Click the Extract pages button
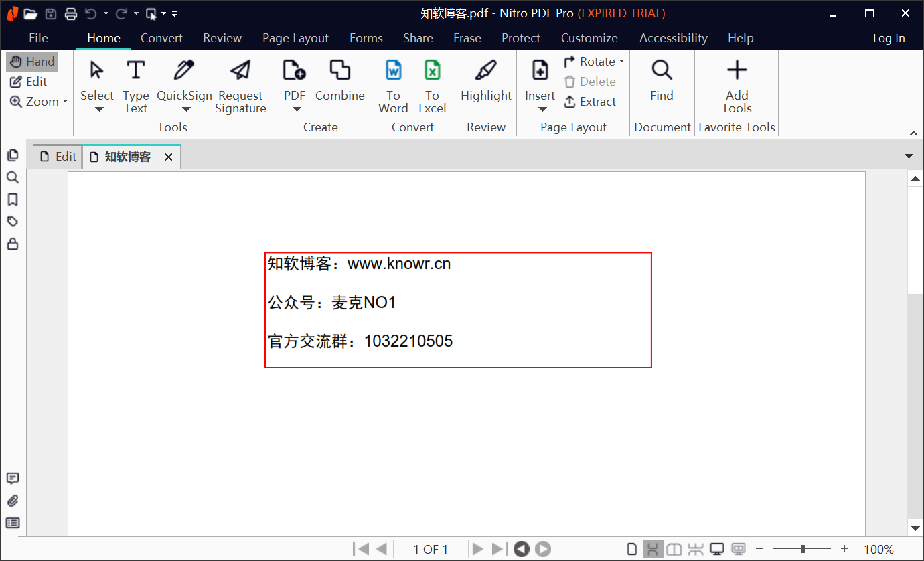This screenshot has width=924, height=561. pos(590,102)
